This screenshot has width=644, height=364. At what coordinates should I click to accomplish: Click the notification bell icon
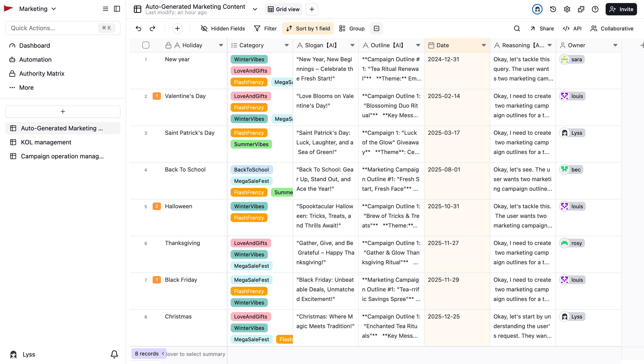click(114, 354)
